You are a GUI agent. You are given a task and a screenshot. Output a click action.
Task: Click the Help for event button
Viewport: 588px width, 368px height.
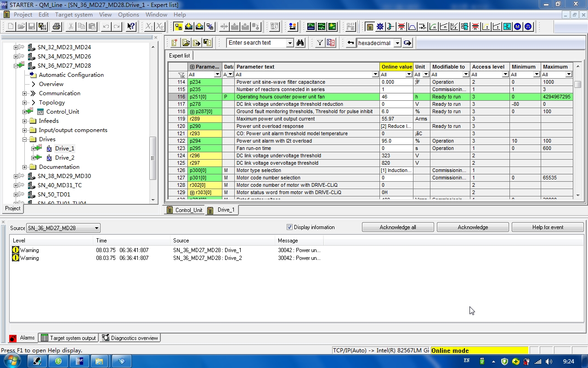click(x=548, y=227)
